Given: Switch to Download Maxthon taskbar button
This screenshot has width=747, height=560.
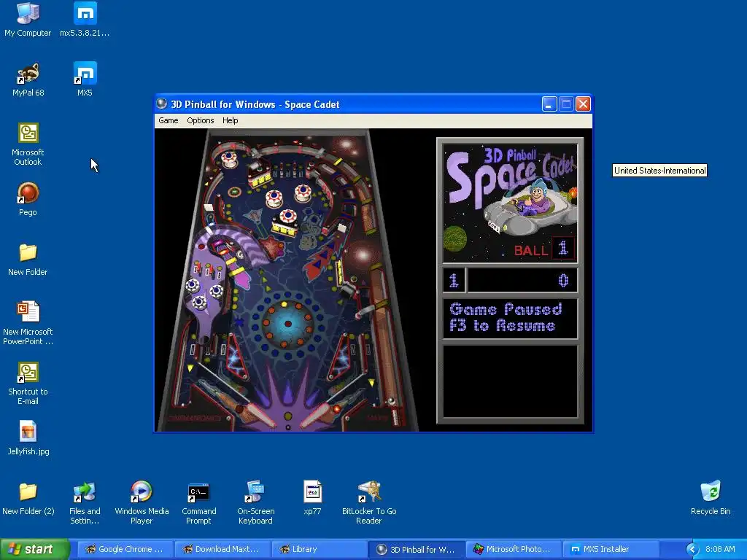Looking at the screenshot, I should pos(222,549).
